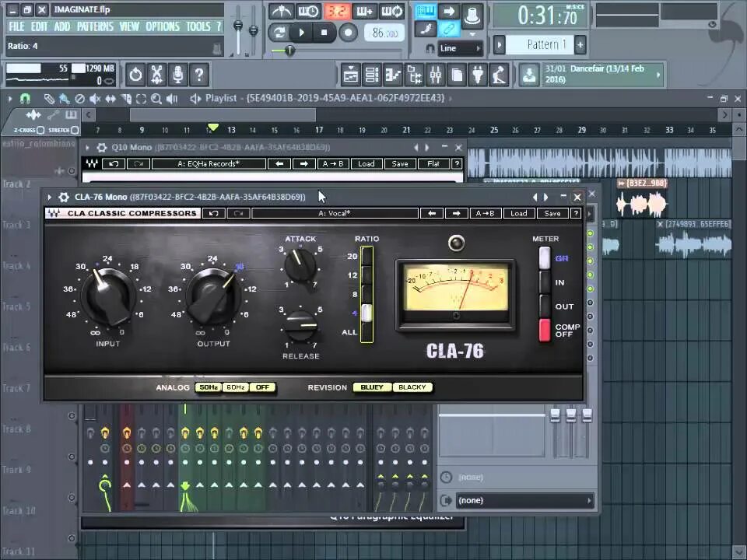
Task: Click the Record transport button
Action: pos(349,33)
